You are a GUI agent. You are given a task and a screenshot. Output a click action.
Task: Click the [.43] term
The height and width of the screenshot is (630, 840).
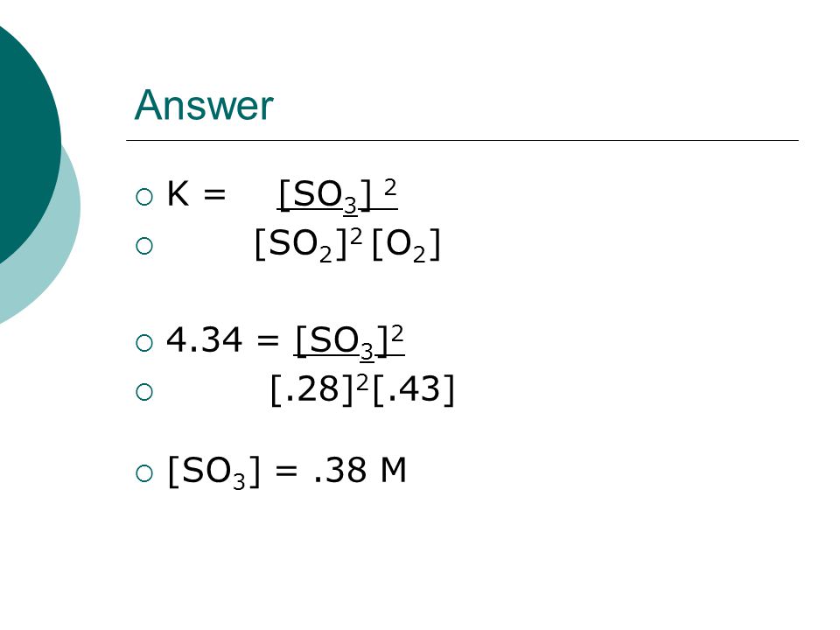(x=413, y=389)
